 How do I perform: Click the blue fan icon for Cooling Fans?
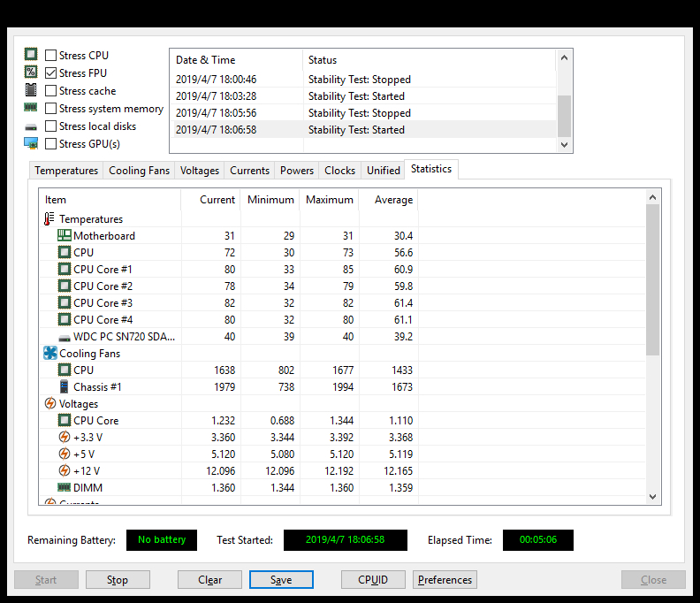tap(49, 354)
